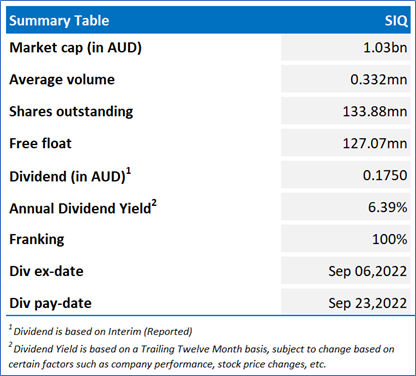Click the Annual Dividend Yield label

(83, 208)
